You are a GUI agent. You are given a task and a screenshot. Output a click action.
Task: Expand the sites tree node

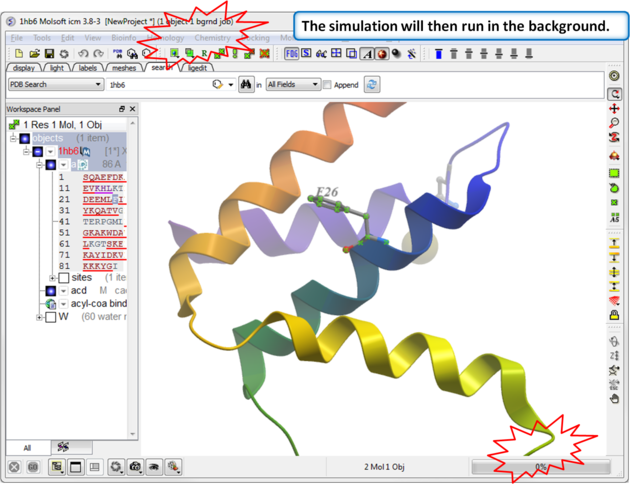point(52,277)
